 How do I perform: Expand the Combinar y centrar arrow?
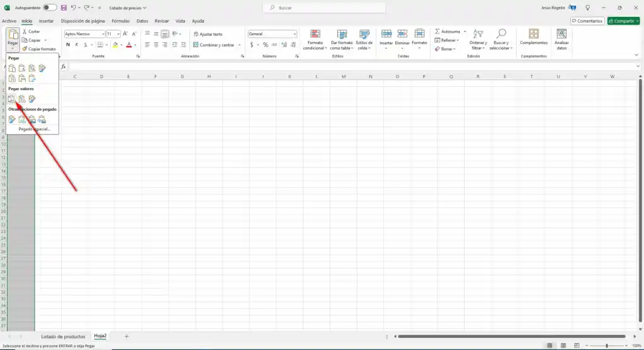click(x=240, y=45)
